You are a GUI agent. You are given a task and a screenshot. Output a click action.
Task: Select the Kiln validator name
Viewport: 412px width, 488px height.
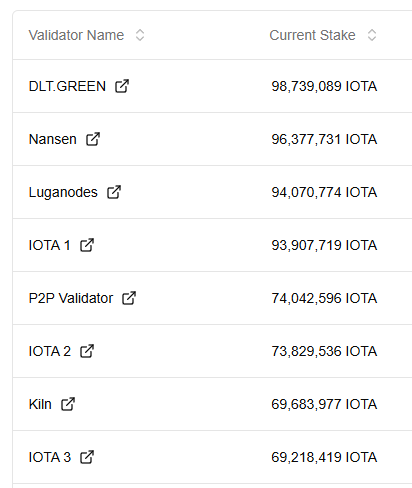[x=40, y=404]
